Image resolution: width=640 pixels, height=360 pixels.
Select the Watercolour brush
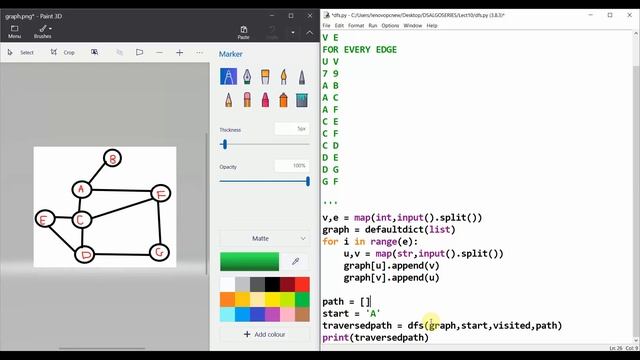(x=284, y=77)
